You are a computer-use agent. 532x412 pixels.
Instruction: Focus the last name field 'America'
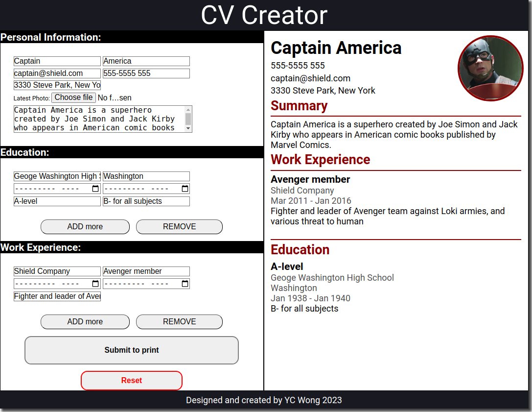point(146,61)
